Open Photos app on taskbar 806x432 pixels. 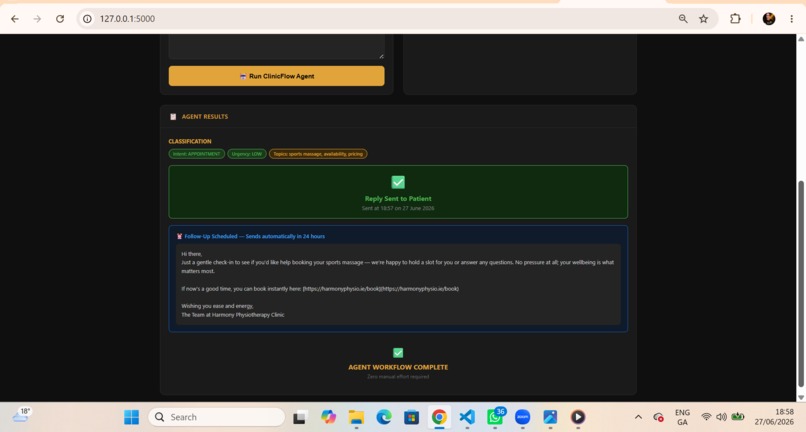coord(550,417)
